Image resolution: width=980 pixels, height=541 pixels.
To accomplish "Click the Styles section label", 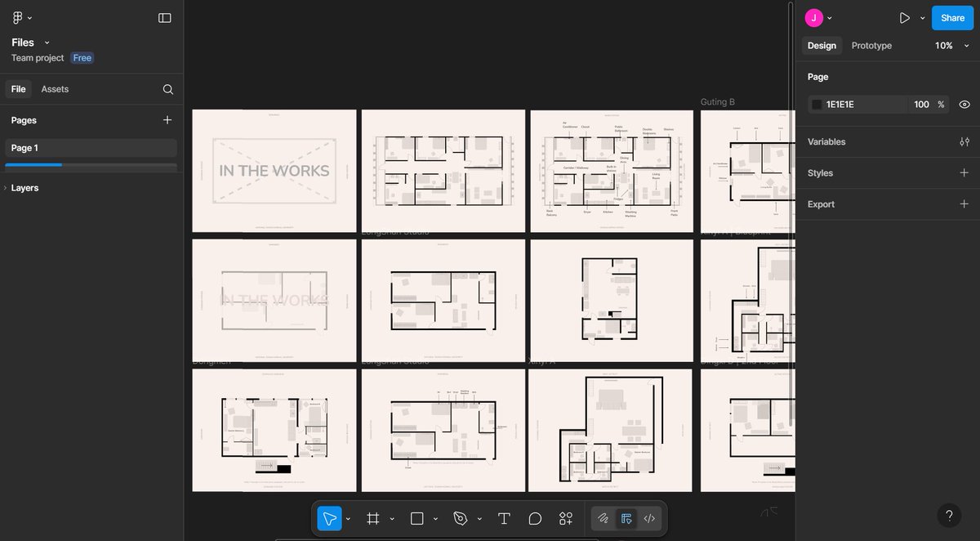I will click(820, 173).
